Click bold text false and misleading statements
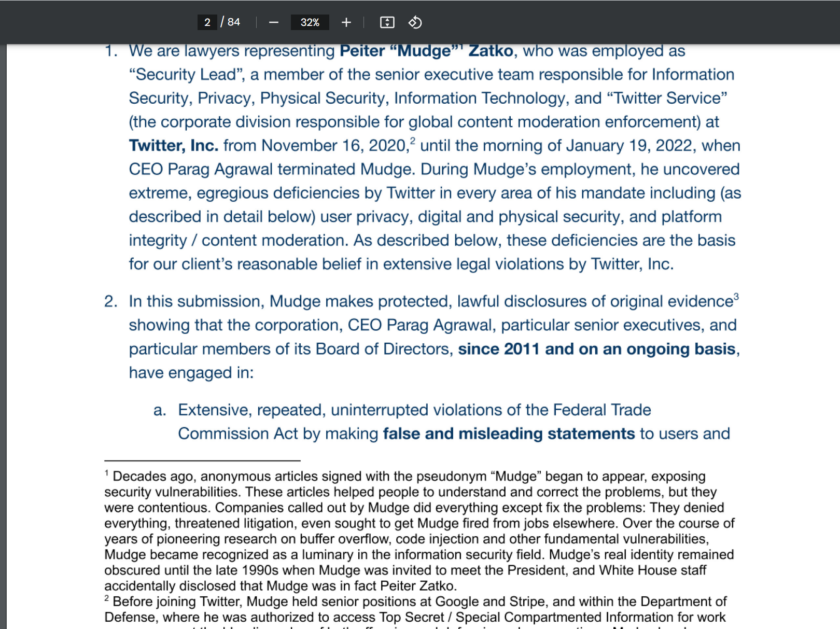The image size is (840, 629). point(509,434)
